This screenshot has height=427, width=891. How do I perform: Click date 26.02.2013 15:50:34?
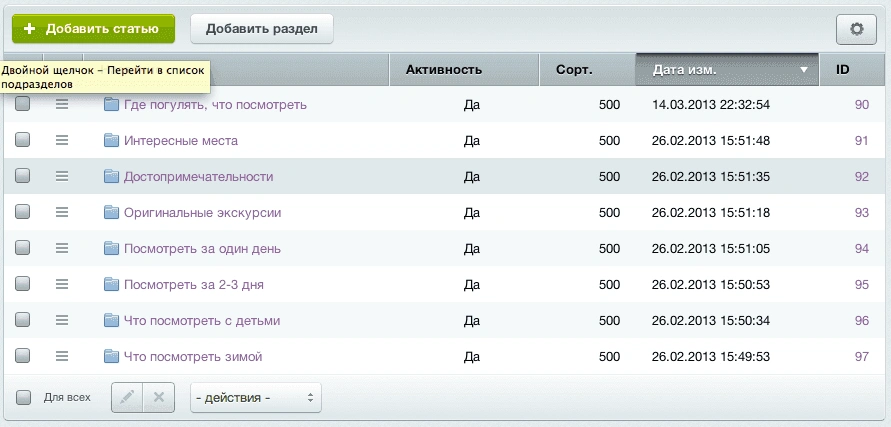click(x=711, y=321)
